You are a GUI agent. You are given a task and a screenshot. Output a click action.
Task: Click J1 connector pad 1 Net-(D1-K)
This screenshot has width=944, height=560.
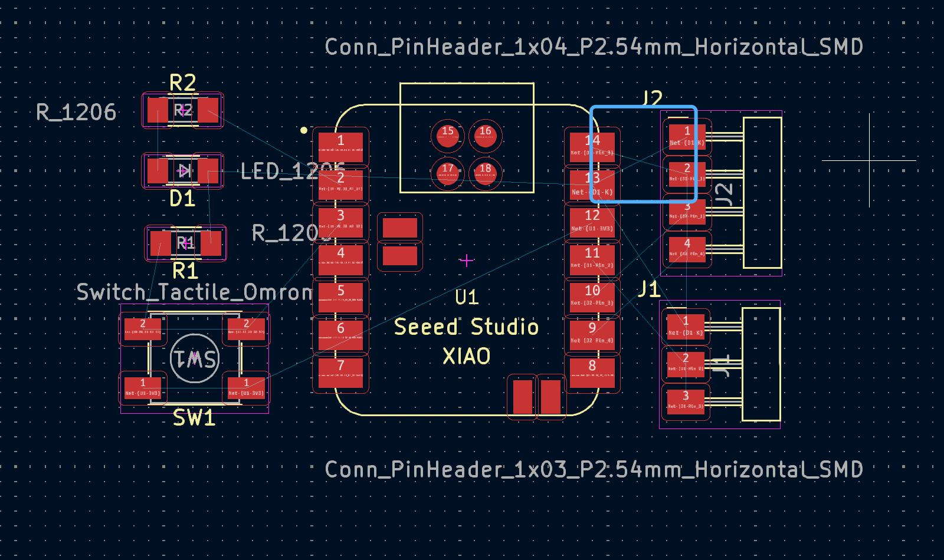(x=686, y=327)
